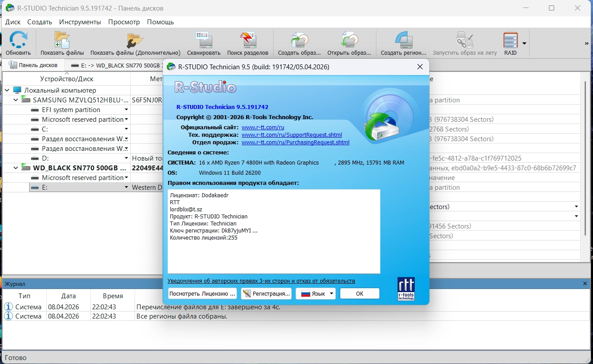Confirm the about dialog with OK

point(360,293)
